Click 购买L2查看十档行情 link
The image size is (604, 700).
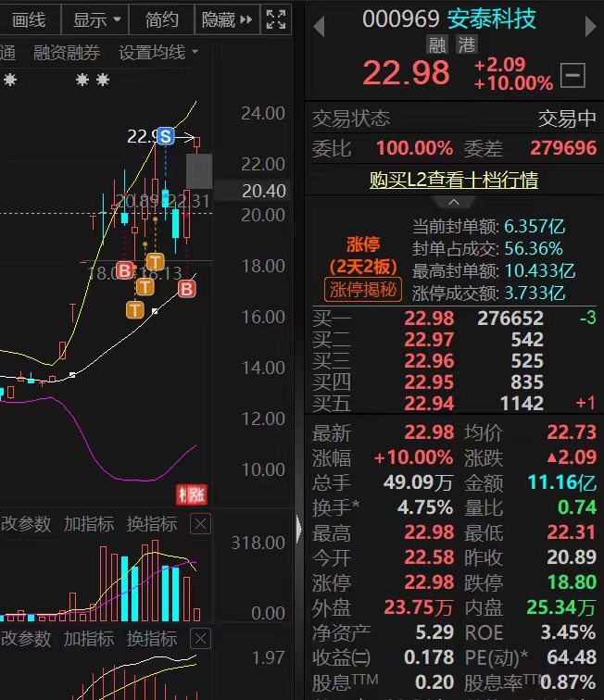(454, 180)
